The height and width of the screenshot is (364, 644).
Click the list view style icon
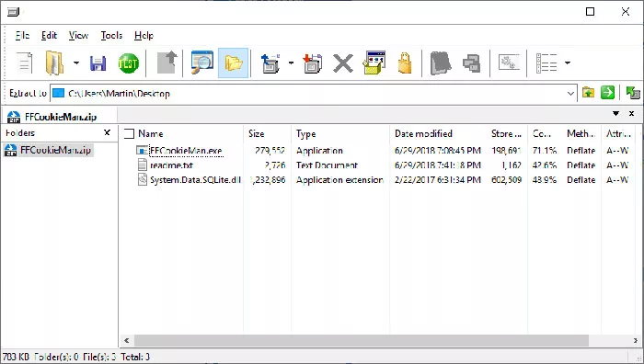point(546,63)
